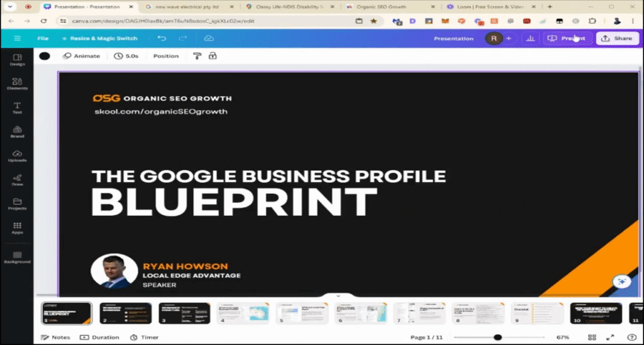Open the Notes panel
Image resolution: width=644 pixels, height=345 pixels.
coord(55,337)
